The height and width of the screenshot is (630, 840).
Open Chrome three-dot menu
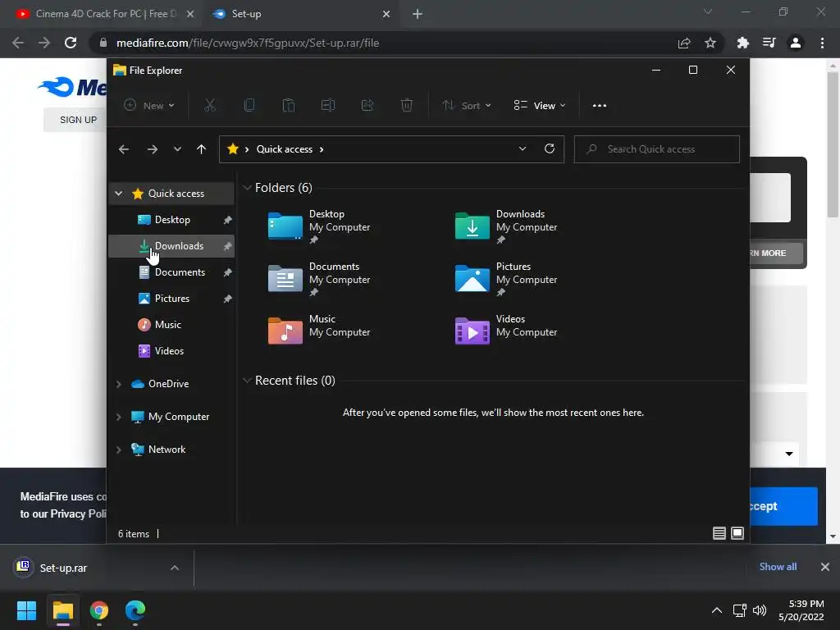point(822,43)
